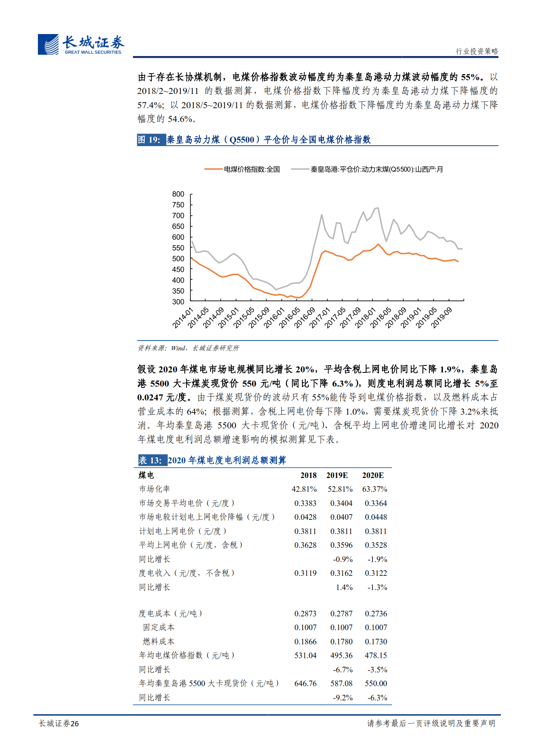Click the value '0.1730'
Screen dimensions: 534x756
coord(376,641)
